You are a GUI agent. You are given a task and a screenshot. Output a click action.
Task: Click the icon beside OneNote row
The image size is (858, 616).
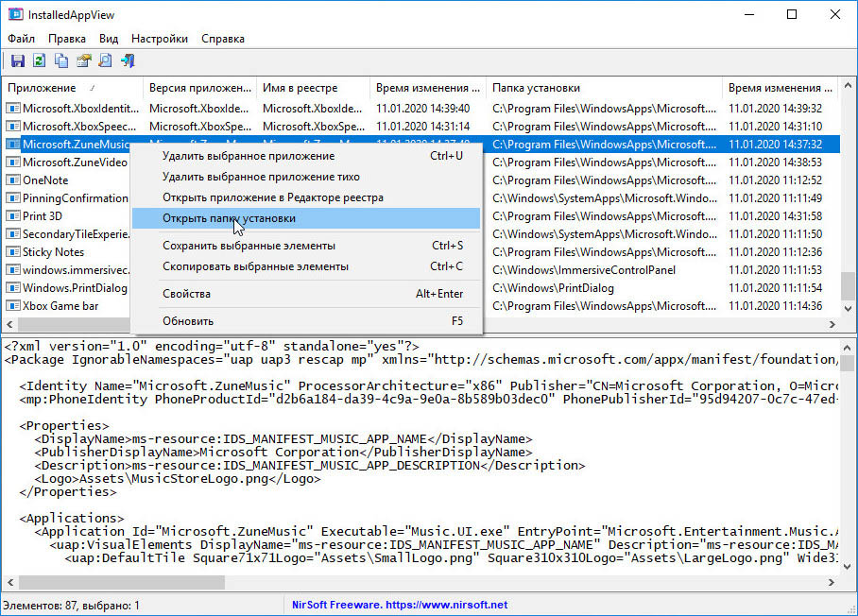point(13,180)
